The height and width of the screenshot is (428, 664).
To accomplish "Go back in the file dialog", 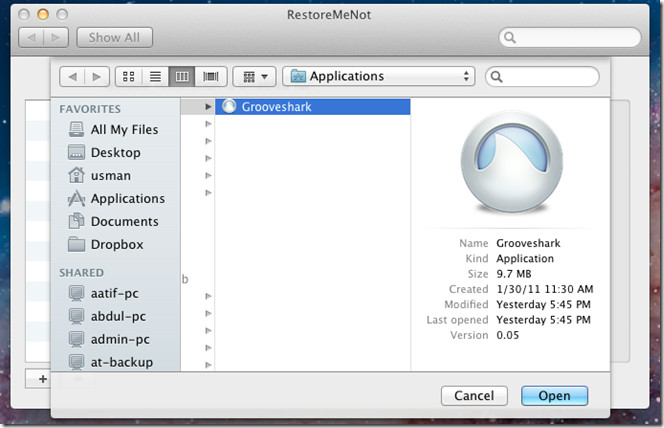I will pyautogui.click(x=72, y=77).
